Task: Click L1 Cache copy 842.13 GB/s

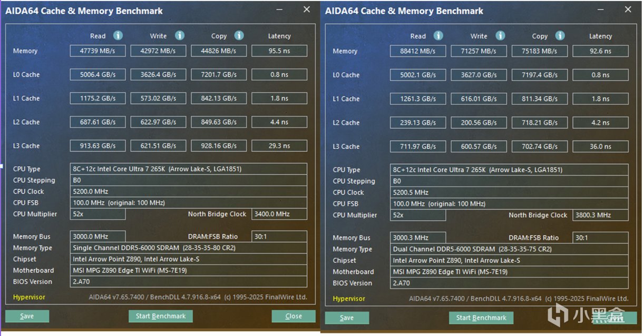Action: pos(219,98)
